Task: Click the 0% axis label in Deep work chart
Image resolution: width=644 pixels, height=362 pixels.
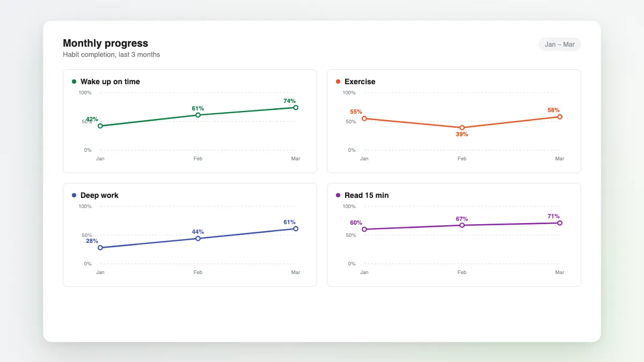Action: click(88, 264)
